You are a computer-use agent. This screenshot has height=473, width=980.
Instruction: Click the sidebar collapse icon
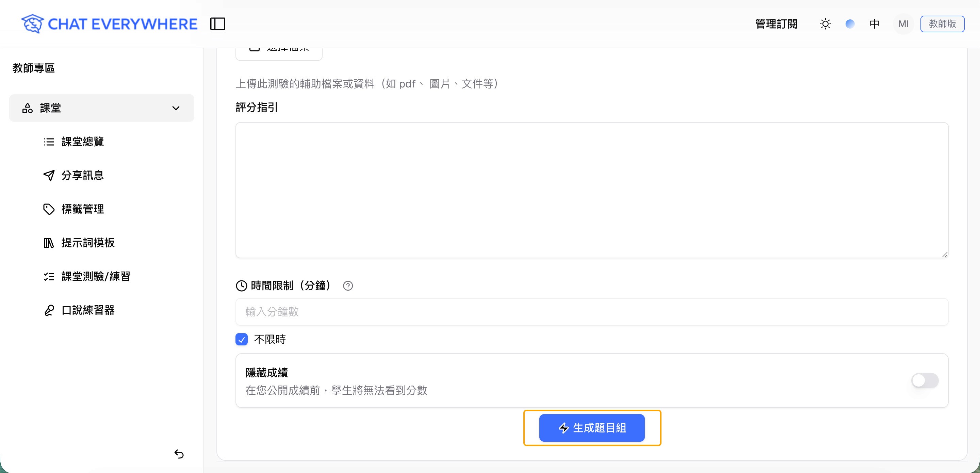[x=218, y=23]
